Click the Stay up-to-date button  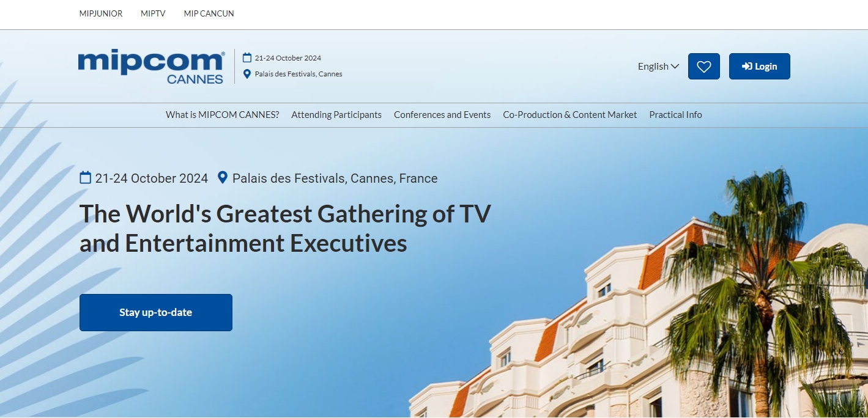156,312
